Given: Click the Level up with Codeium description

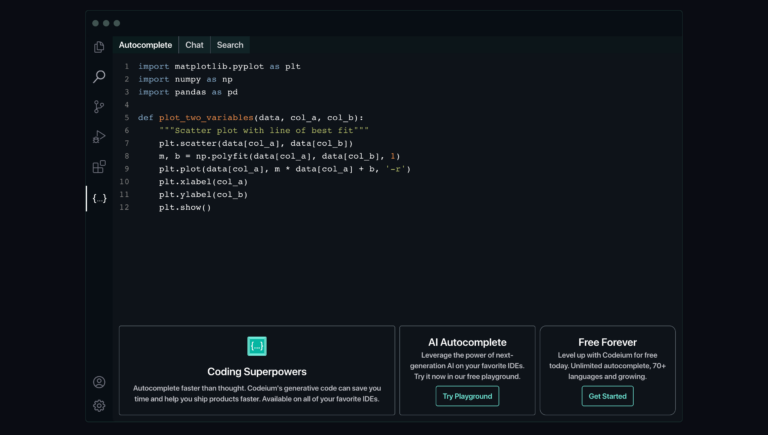Looking at the screenshot, I should [607, 366].
